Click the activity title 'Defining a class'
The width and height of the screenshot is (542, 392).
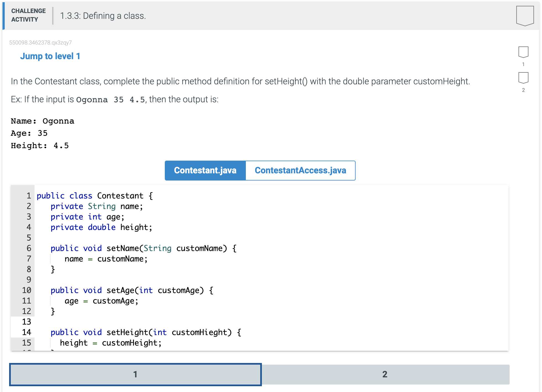103,16
